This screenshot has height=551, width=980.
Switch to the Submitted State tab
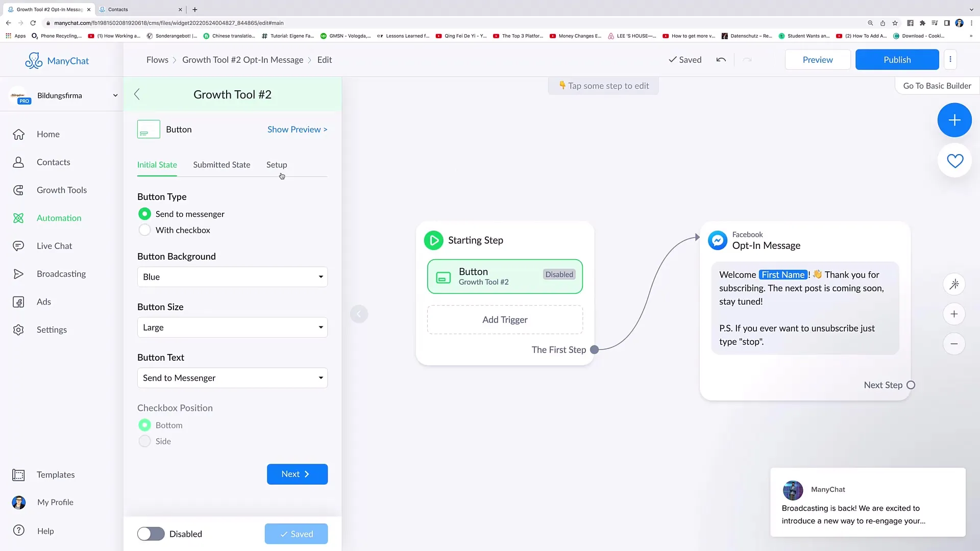(x=222, y=164)
